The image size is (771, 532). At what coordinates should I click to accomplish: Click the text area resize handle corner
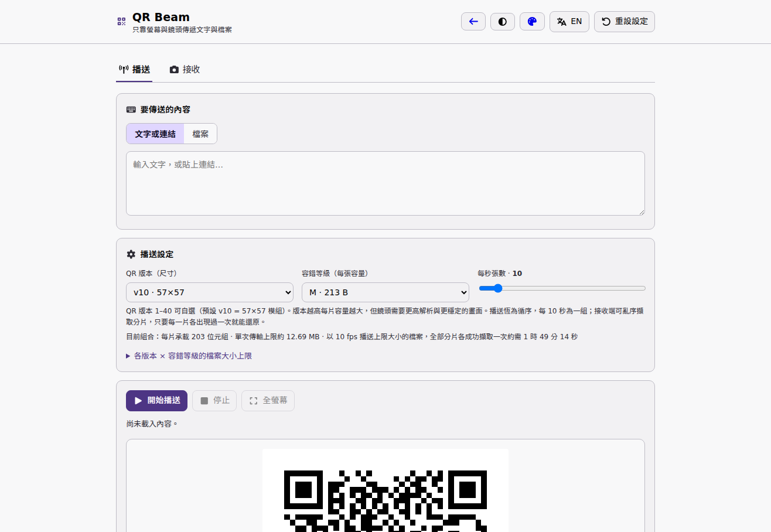(x=642, y=212)
